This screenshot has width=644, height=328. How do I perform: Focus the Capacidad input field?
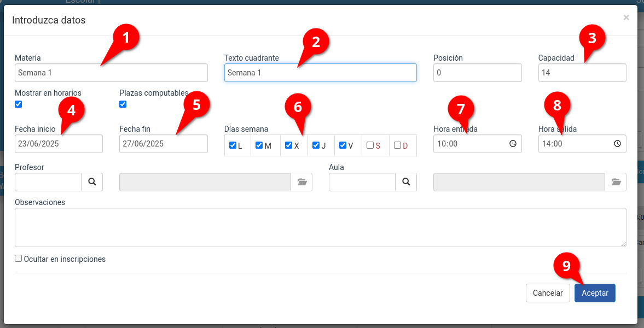(582, 73)
